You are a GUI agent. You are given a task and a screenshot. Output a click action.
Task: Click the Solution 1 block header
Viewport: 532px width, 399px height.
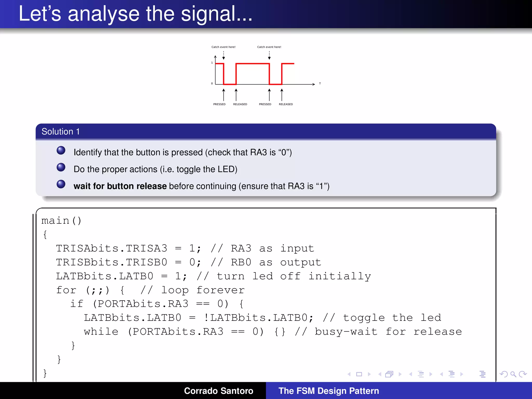coord(266,131)
